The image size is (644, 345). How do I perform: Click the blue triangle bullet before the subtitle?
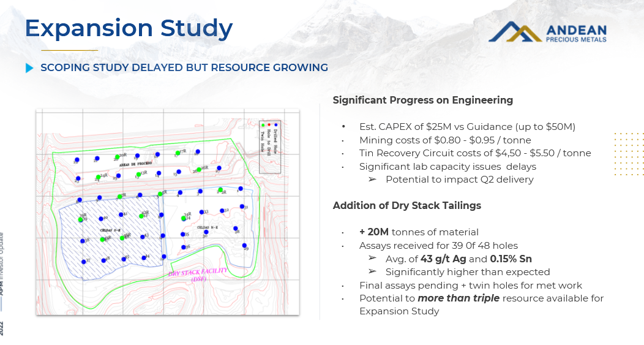29,68
